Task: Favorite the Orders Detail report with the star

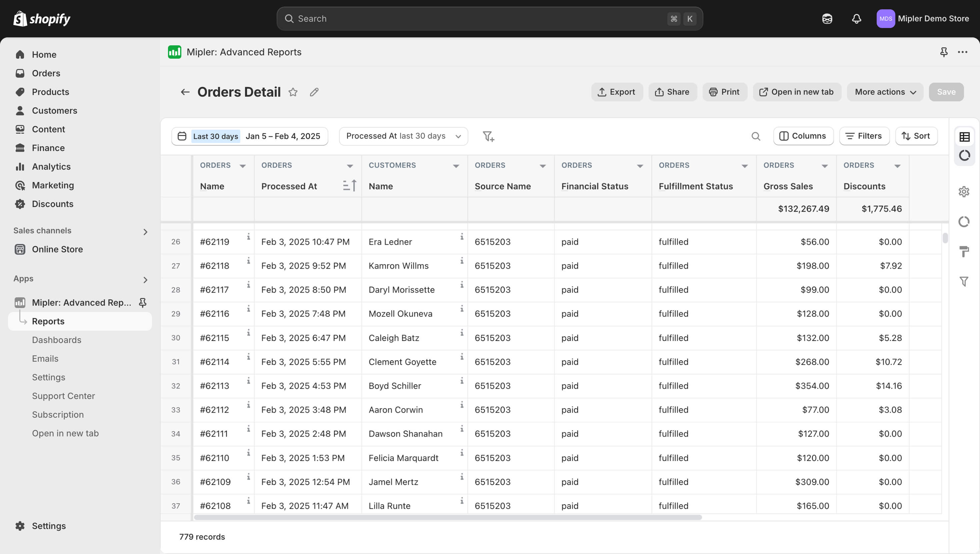Action: pyautogui.click(x=293, y=92)
